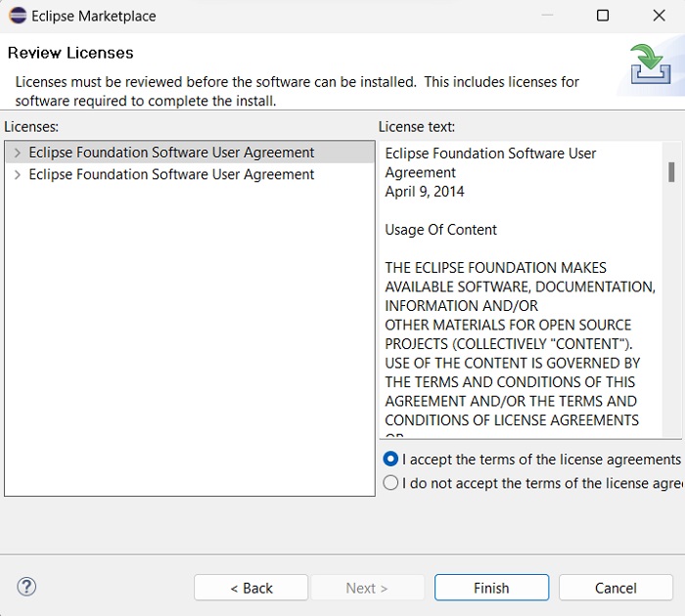Image resolution: width=685 pixels, height=616 pixels.
Task: Select the first Eclipse Foundation Software User Agreement
Action: tap(171, 153)
